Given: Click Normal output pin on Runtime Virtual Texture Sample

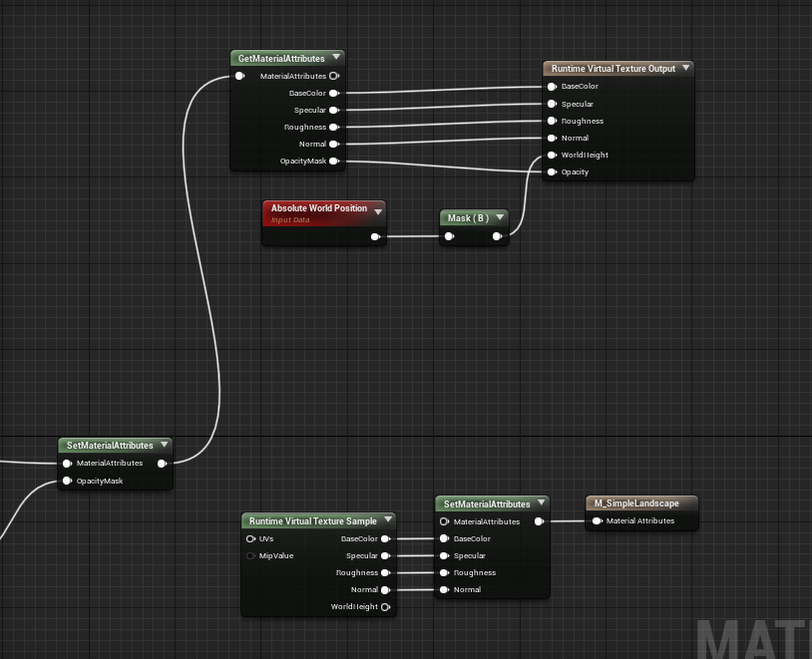Looking at the screenshot, I should [386, 589].
